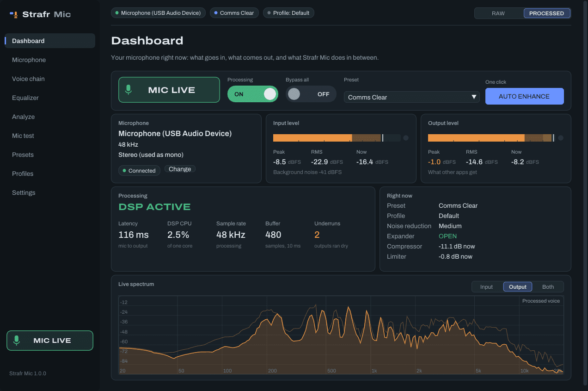Click input Now value -16.4 dBFS
The height and width of the screenshot is (391, 588).
point(372,162)
